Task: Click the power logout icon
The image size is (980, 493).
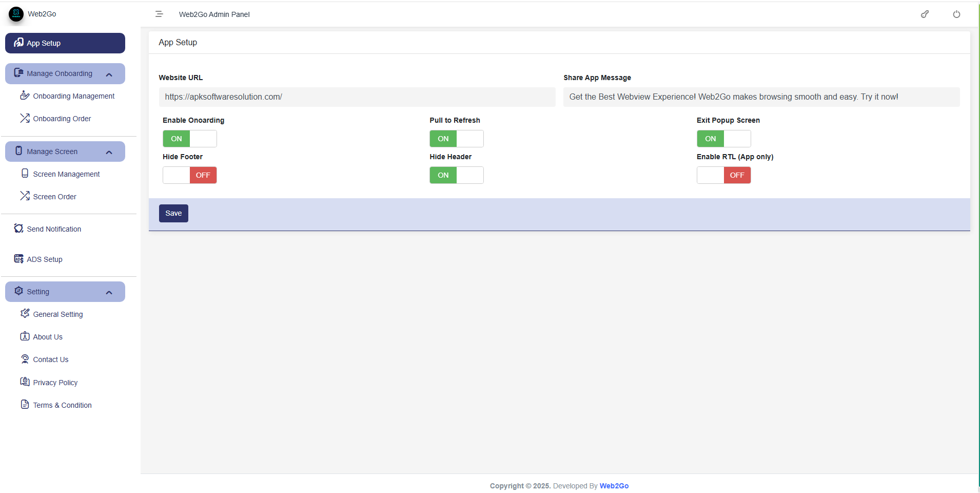Action: point(956,14)
